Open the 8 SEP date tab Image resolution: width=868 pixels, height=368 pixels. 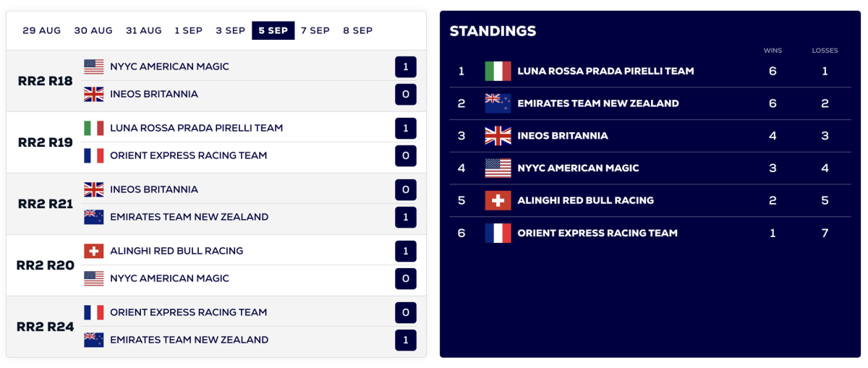tap(357, 30)
